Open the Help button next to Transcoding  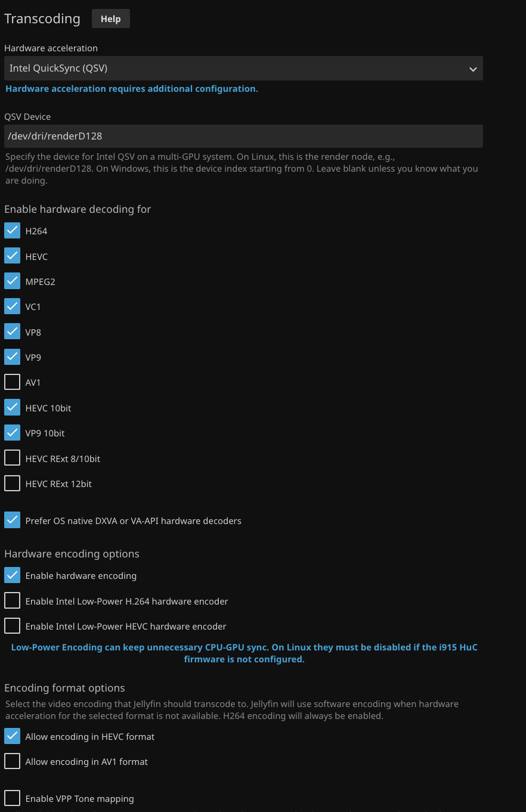[x=110, y=19]
